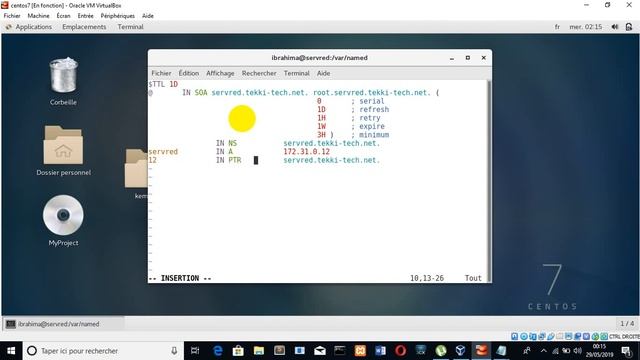640x360 pixels.
Task: Open the People icon in Windows tray
Action: tap(527, 351)
